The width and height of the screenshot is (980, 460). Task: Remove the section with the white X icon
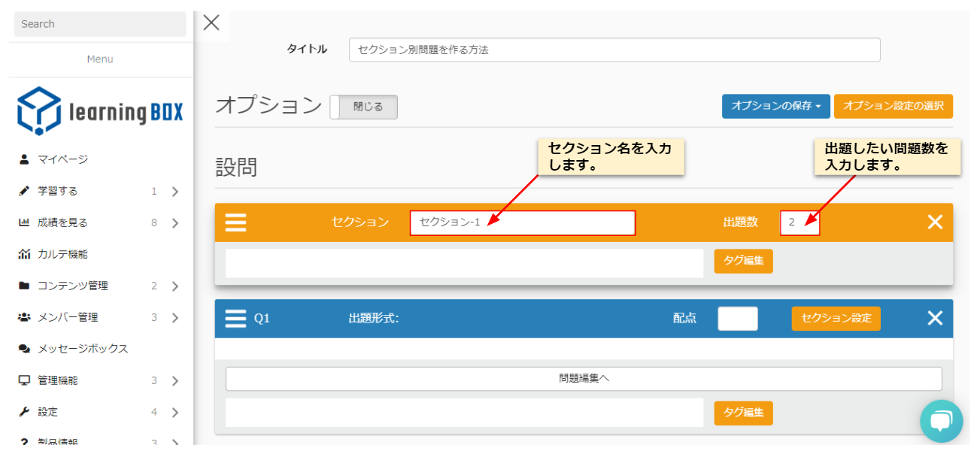935,222
